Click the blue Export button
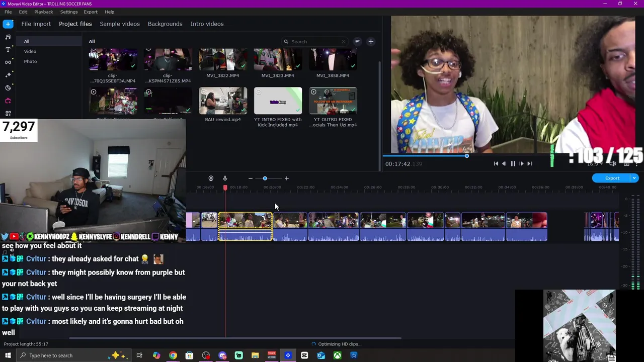Screen dimensions: 644x362 [x=612, y=178]
